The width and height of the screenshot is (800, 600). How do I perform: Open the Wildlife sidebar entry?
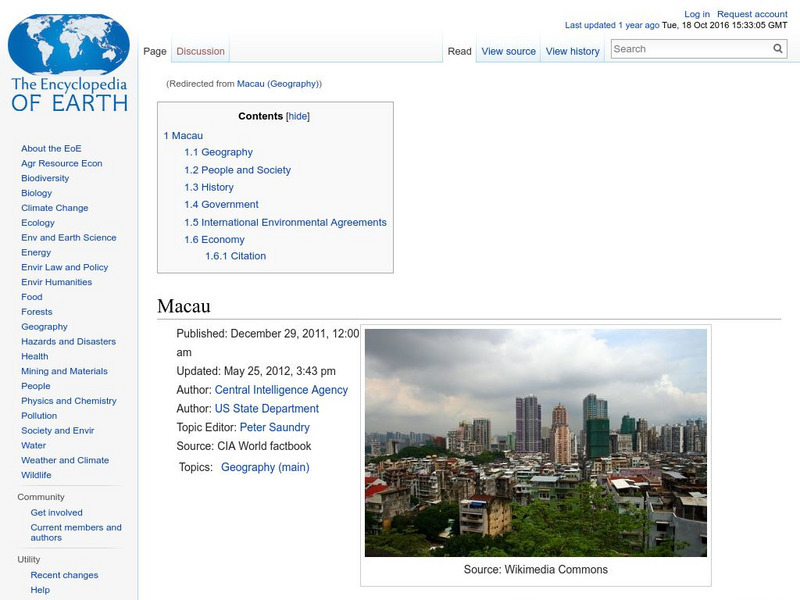coord(37,475)
